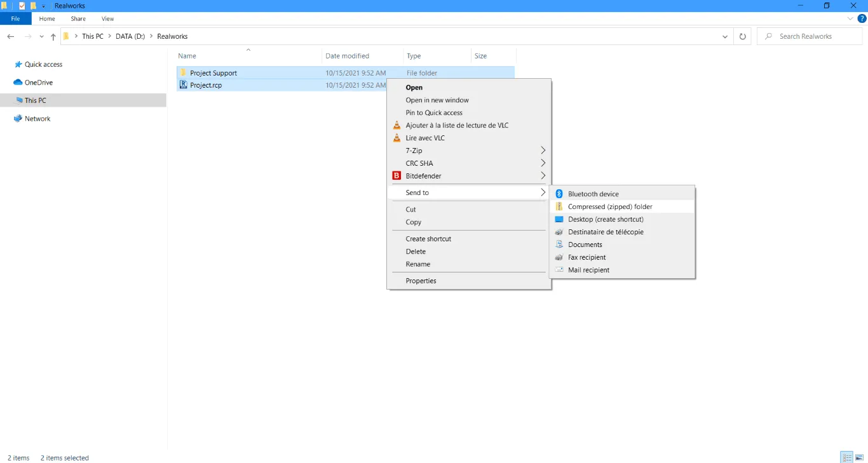Open the View ribbon tab
Image resolution: width=868 pixels, height=463 pixels.
pos(108,18)
